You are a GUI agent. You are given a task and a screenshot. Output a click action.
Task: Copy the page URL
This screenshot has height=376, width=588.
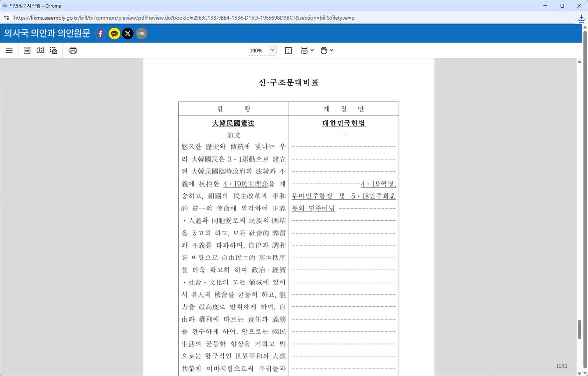click(x=142, y=34)
